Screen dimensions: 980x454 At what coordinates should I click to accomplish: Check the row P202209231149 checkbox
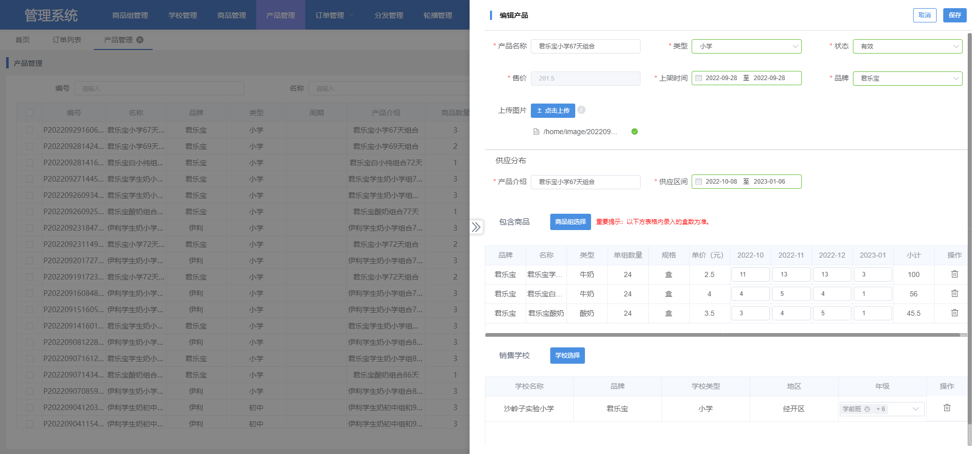(x=30, y=244)
